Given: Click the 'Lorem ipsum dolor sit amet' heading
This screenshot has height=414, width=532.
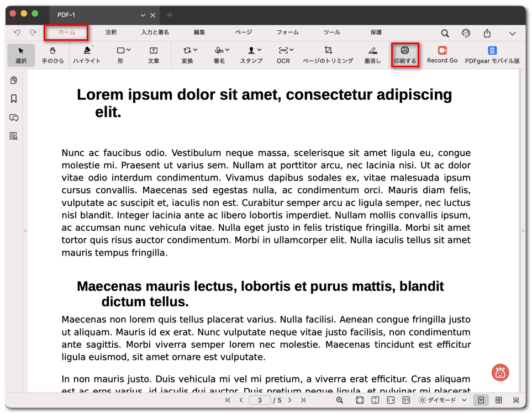Looking at the screenshot, I should click(x=264, y=103).
